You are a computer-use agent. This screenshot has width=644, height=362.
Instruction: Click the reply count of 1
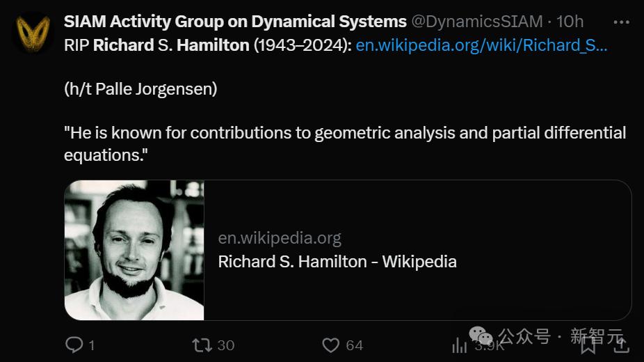pyautogui.click(x=92, y=345)
